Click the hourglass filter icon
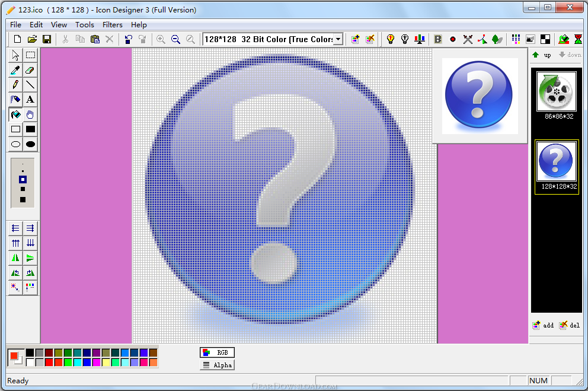Screen dimensions: 588x391 click(x=579, y=39)
